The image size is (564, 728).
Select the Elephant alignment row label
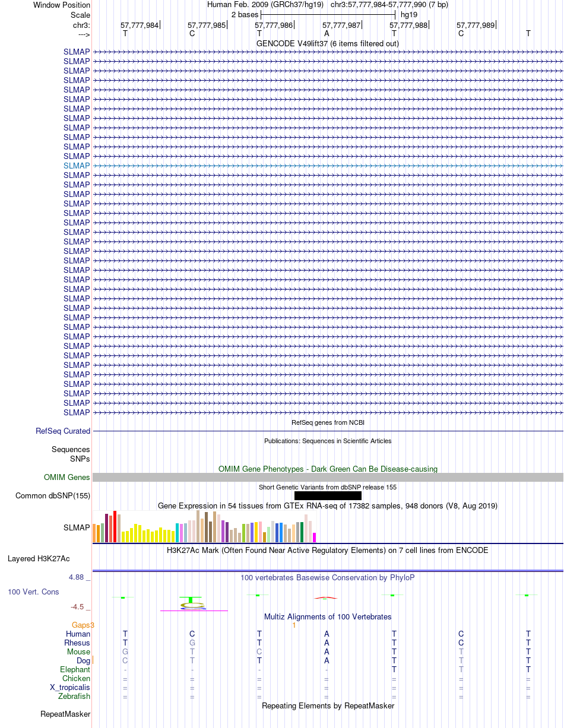click(x=75, y=669)
